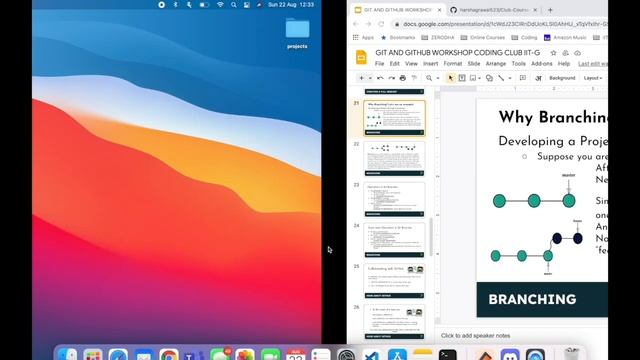Redo the last action in Slides

[391, 78]
